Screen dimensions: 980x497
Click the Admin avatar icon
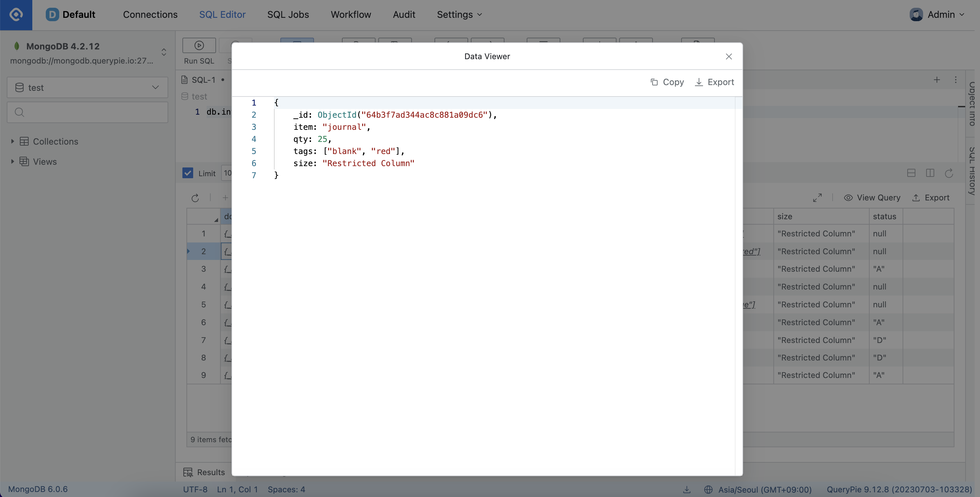[916, 14]
